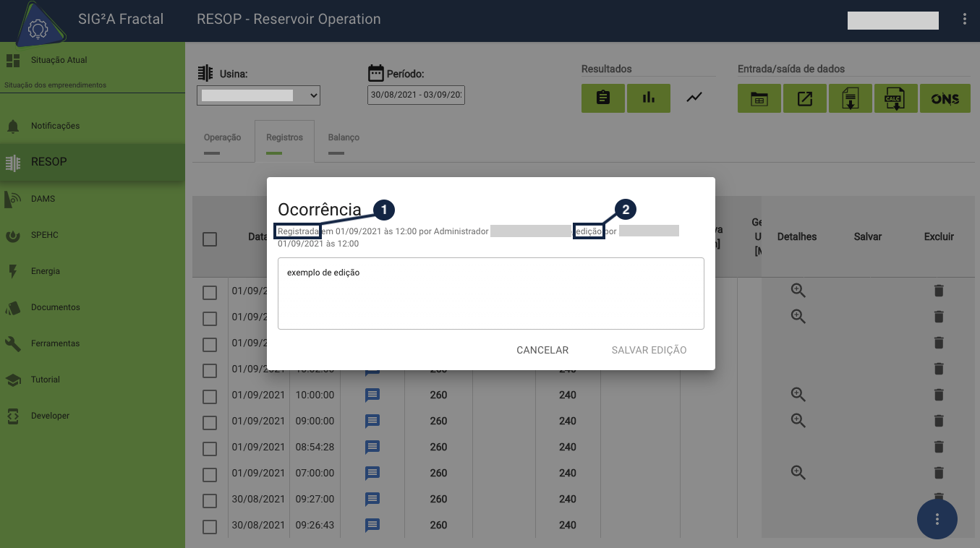Open the Período date range picker
The height and width of the screenshot is (548, 980).
click(x=416, y=95)
